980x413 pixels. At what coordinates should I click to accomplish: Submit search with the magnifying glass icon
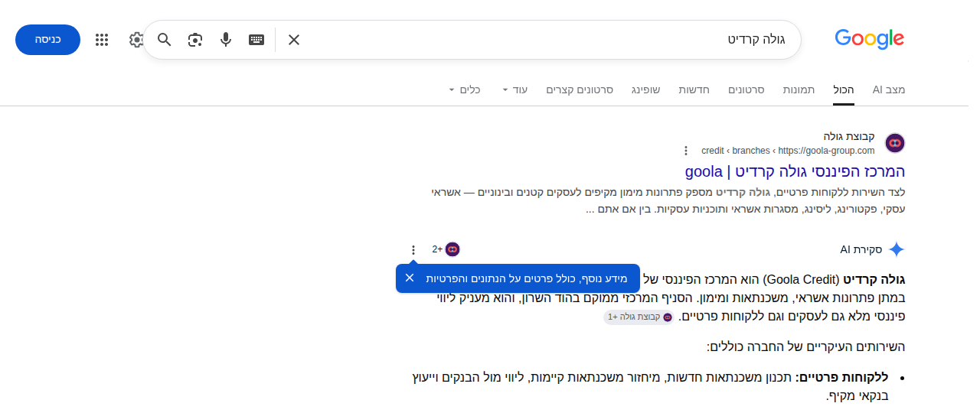click(165, 40)
